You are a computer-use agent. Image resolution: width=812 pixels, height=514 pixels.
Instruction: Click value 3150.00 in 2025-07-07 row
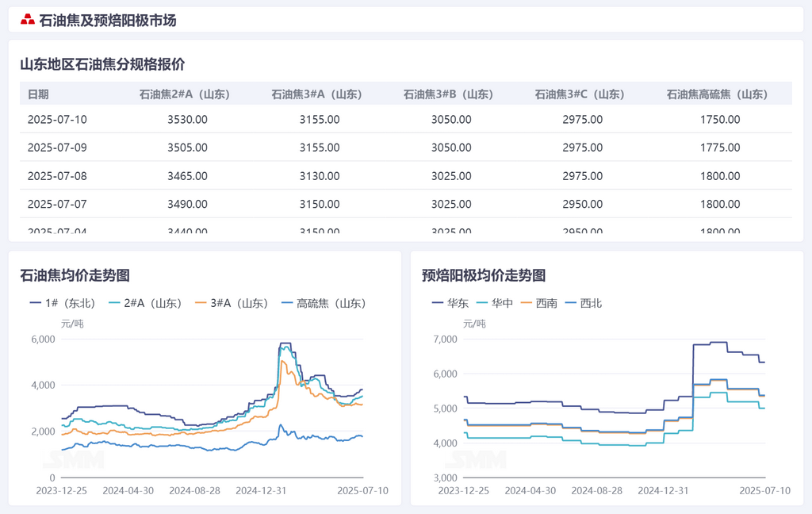point(320,204)
